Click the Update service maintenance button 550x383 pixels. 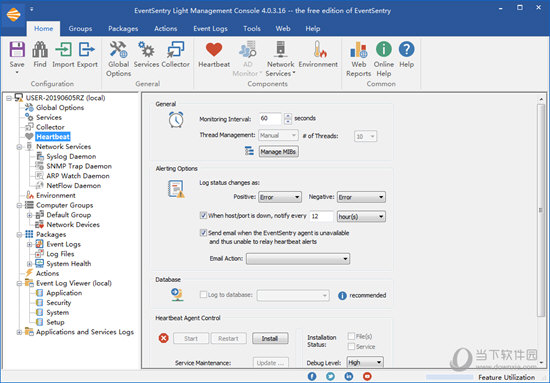tap(270, 363)
